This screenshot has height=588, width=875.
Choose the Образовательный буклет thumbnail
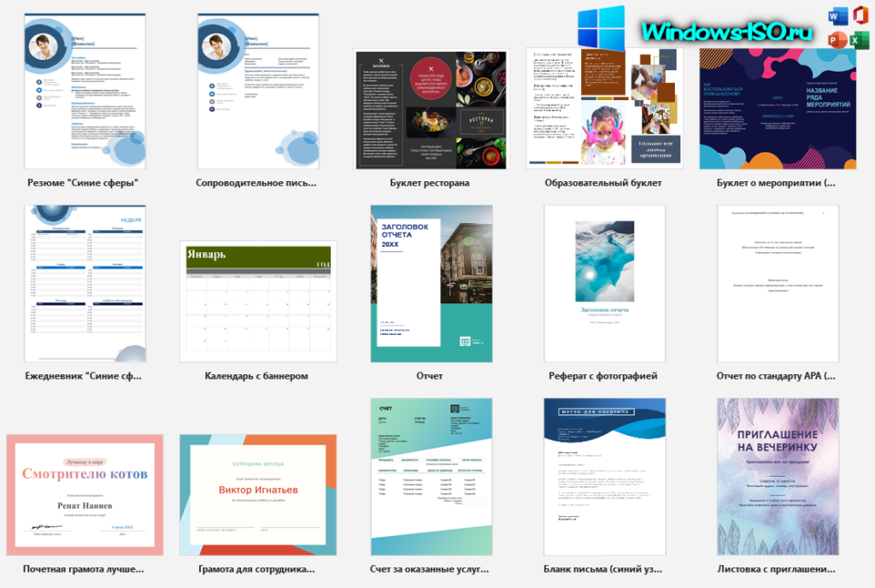[604, 109]
